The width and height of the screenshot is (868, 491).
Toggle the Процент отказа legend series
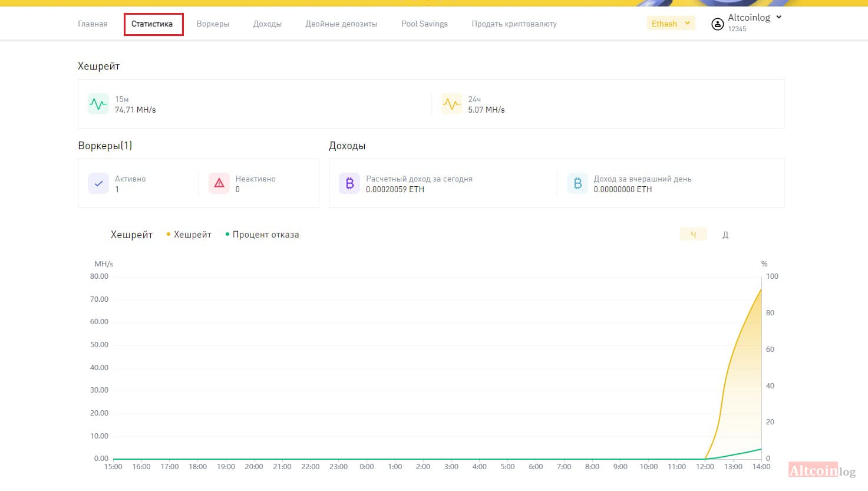[x=262, y=235]
